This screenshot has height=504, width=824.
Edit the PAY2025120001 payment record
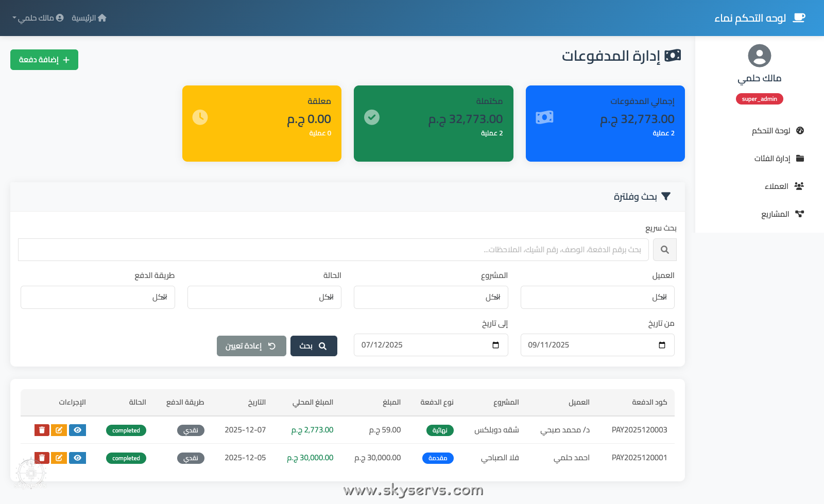pos(59,458)
